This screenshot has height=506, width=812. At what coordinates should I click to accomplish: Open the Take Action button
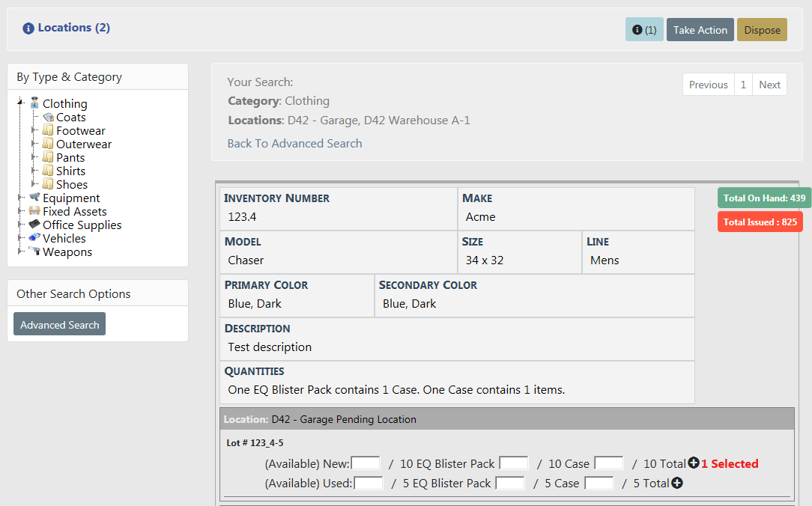click(700, 30)
